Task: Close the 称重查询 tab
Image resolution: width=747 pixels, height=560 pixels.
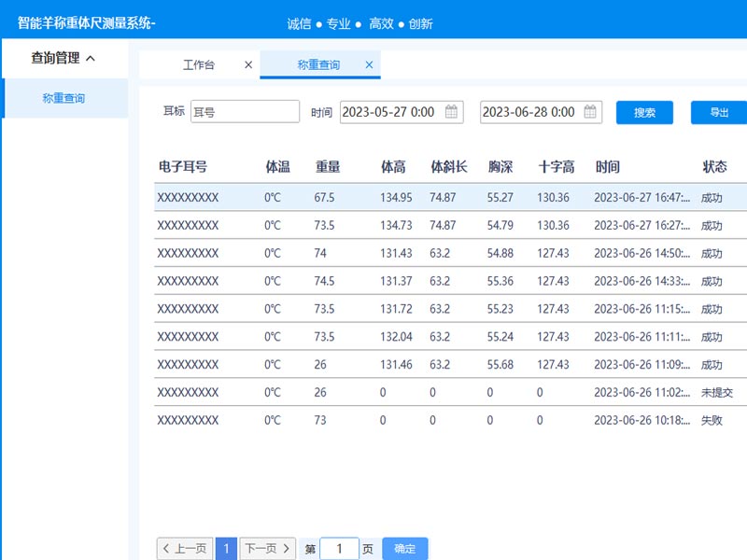Action: (369, 64)
